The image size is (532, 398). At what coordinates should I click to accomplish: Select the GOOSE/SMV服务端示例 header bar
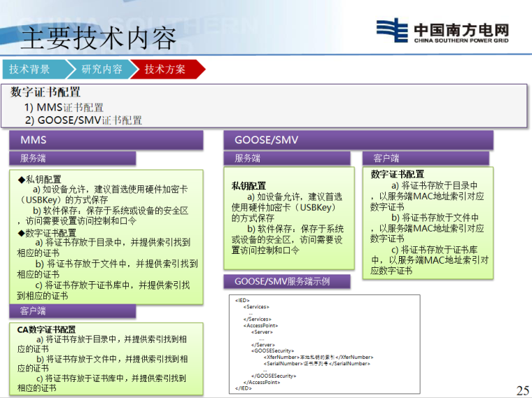289,281
